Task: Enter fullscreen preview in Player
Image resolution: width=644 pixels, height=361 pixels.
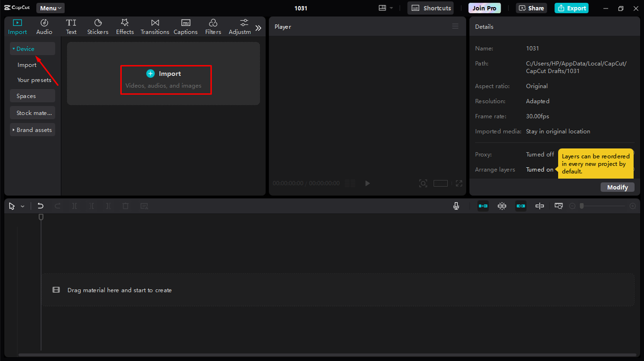Action: (459, 184)
